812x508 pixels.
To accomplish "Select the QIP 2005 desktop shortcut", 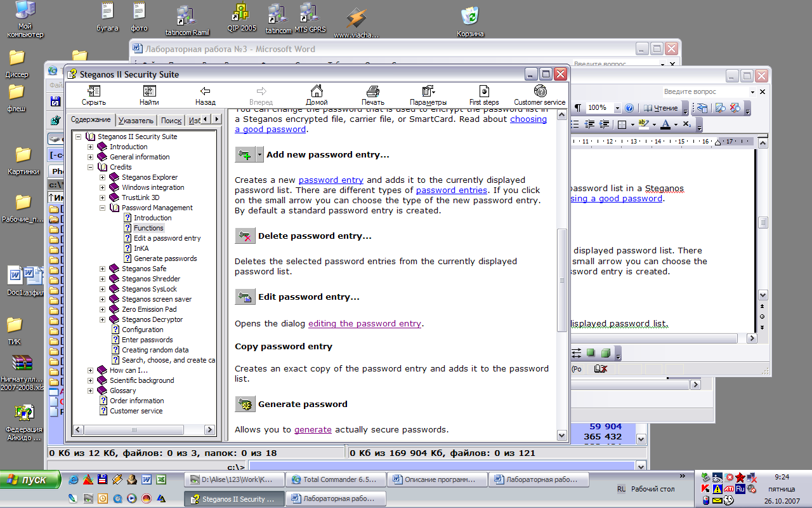I will pyautogui.click(x=241, y=18).
